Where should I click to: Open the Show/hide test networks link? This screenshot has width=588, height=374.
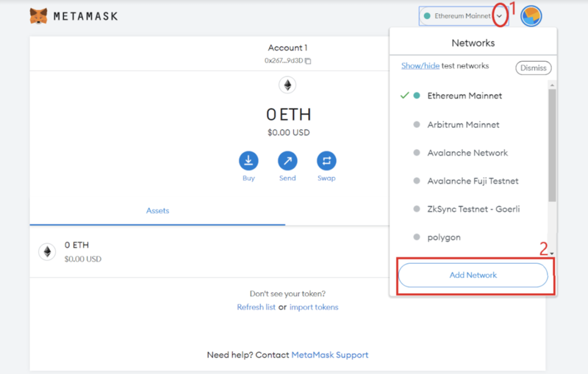coord(420,65)
